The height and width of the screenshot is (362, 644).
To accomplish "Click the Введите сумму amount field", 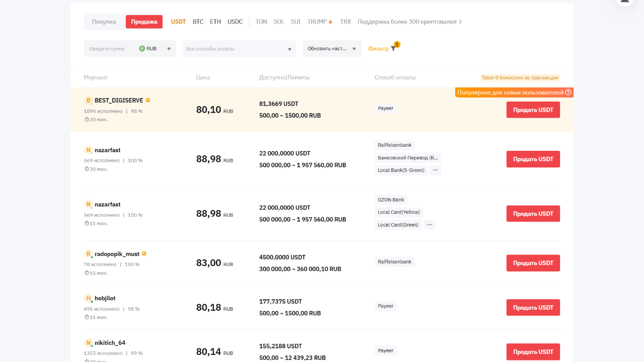I will click(110, 49).
